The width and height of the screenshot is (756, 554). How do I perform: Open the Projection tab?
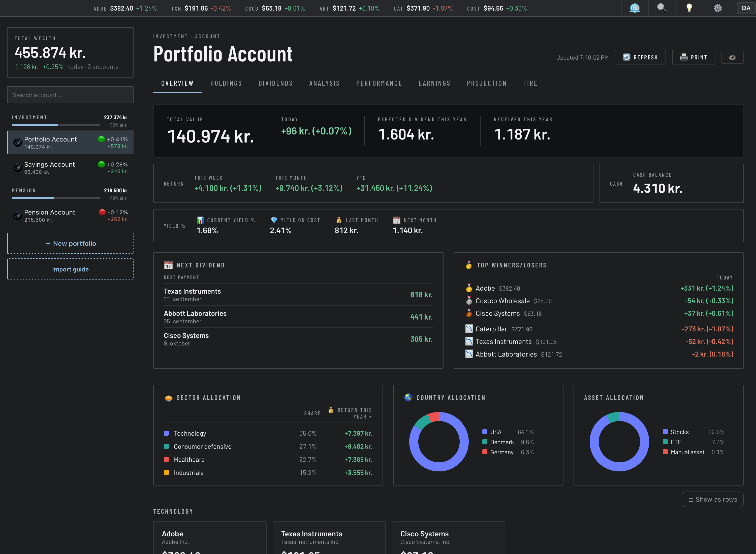click(x=487, y=83)
